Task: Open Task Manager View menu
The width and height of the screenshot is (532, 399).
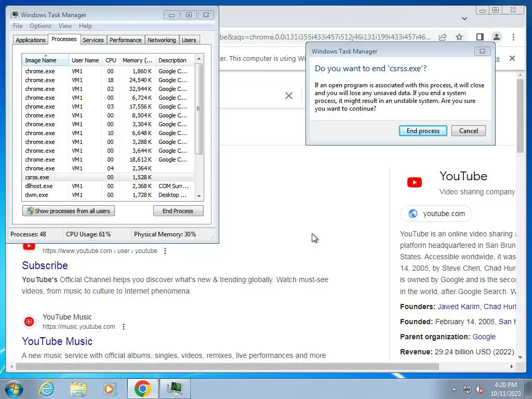Action: pos(65,26)
